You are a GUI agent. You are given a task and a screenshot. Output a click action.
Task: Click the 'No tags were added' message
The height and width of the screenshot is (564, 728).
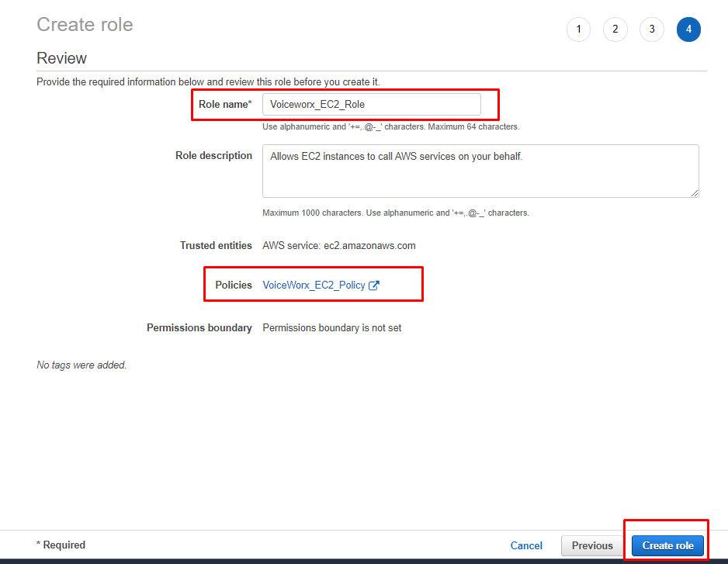(81, 365)
